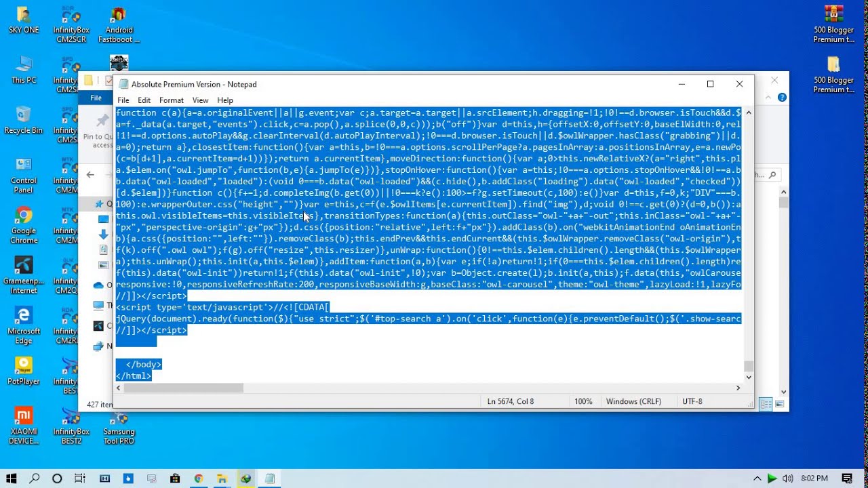Open InfinityBox BEST2 desktop shortcut
Screen dimensions: 868x488
coord(71,426)
